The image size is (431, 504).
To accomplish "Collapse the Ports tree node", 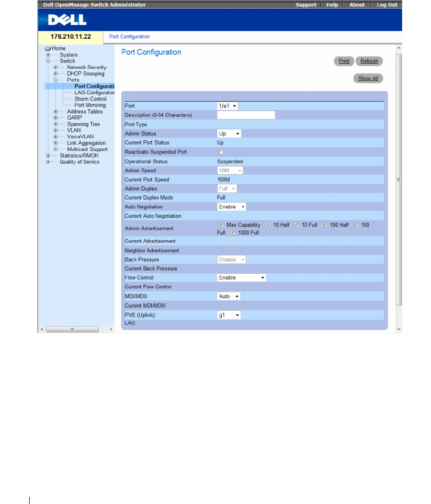I will tap(56, 80).
